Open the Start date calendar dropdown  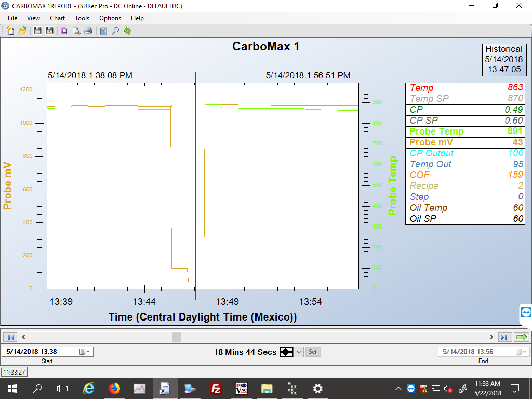[85, 352]
